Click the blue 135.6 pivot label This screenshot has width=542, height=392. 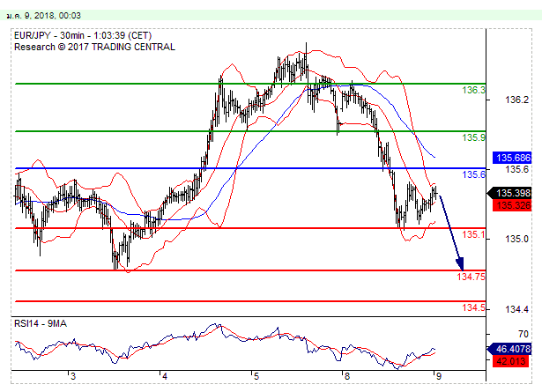tap(474, 174)
